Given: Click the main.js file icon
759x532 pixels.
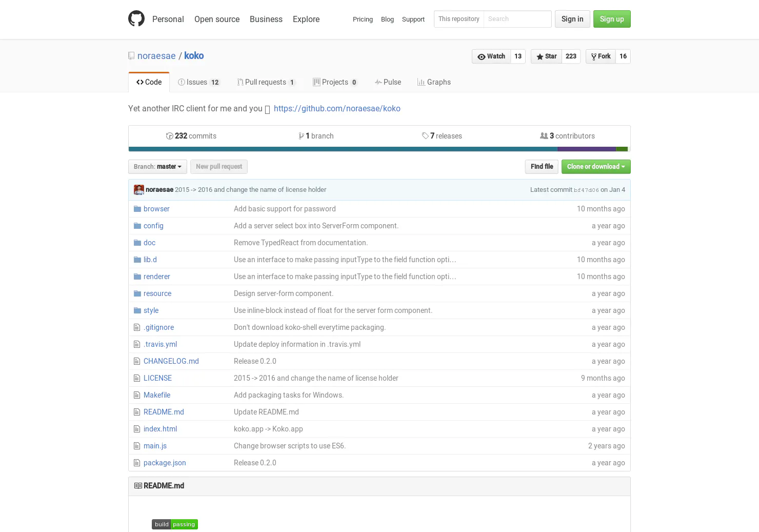Looking at the screenshot, I should tap(136, 446).
